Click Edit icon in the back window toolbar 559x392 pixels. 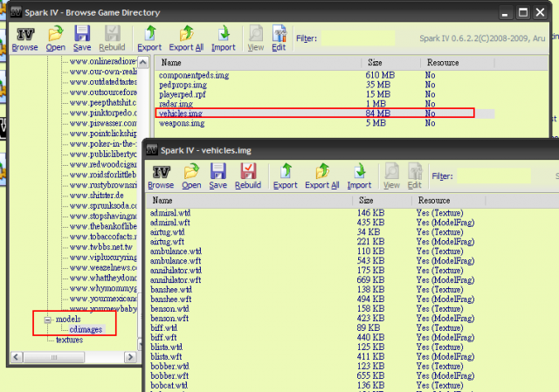(x=279, y=35)
